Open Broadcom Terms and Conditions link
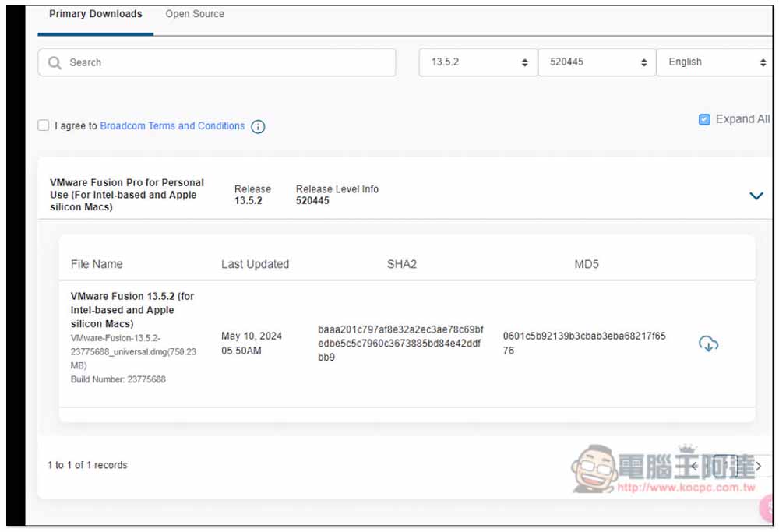The height and width of the screenshot is (532, 779). [x=172, y=125]
